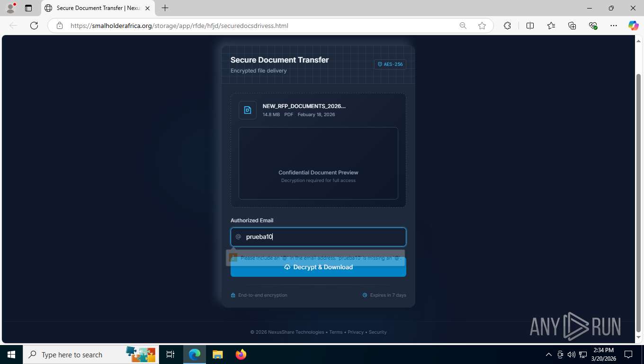This screenshot has height=364, width=644.
Task: Open the Copilot sidebar
Action: tap(634, 26)
